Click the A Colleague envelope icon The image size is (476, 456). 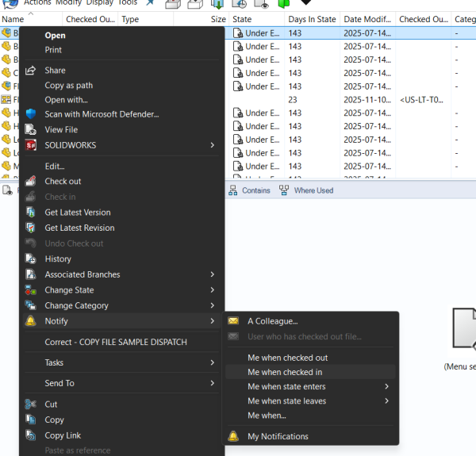click(x=233, y=321)
